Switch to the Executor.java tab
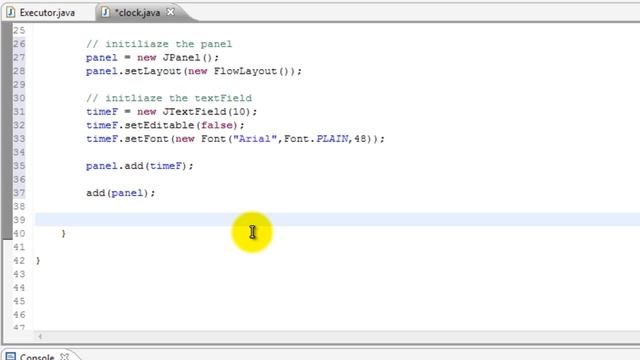Viewport: 640px width, 360px height. click(47, 13)
